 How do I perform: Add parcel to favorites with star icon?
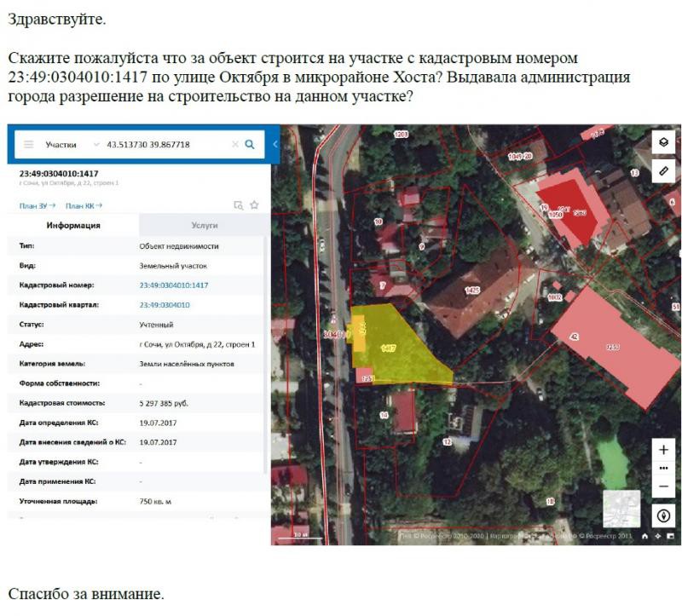tap(254, 205)
